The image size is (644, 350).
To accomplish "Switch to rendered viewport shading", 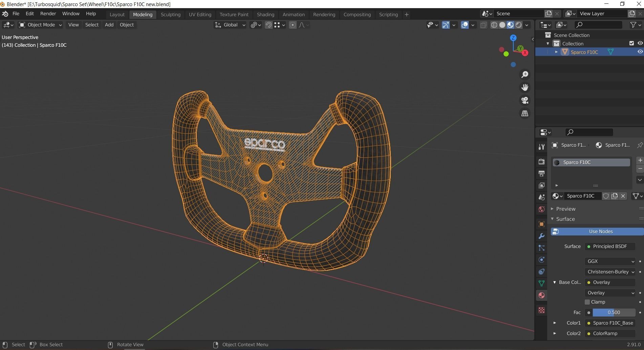I will [x=518, y=25].
